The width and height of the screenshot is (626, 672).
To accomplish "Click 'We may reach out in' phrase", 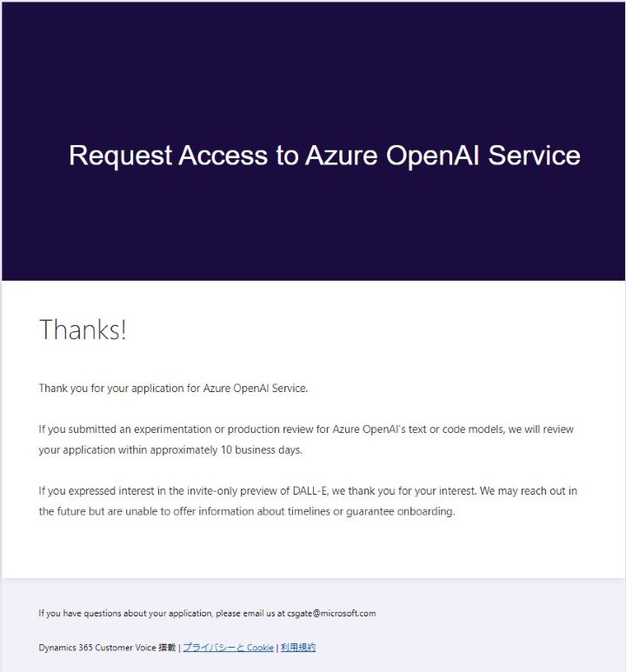I will coord(529,491).
